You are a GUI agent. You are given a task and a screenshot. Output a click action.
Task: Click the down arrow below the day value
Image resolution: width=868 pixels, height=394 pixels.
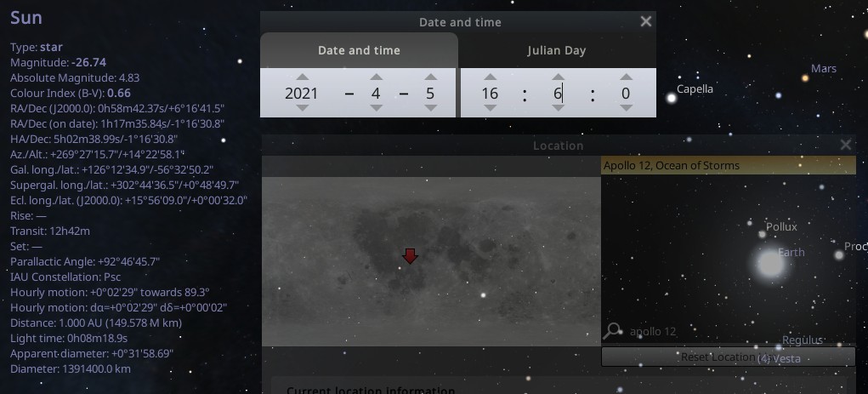(430, 109)
